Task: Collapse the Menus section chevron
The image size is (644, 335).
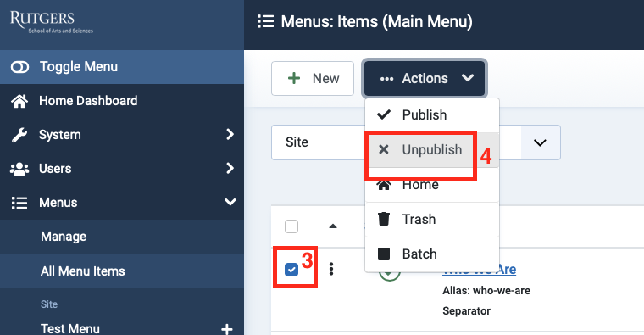Action: (230, 202)
